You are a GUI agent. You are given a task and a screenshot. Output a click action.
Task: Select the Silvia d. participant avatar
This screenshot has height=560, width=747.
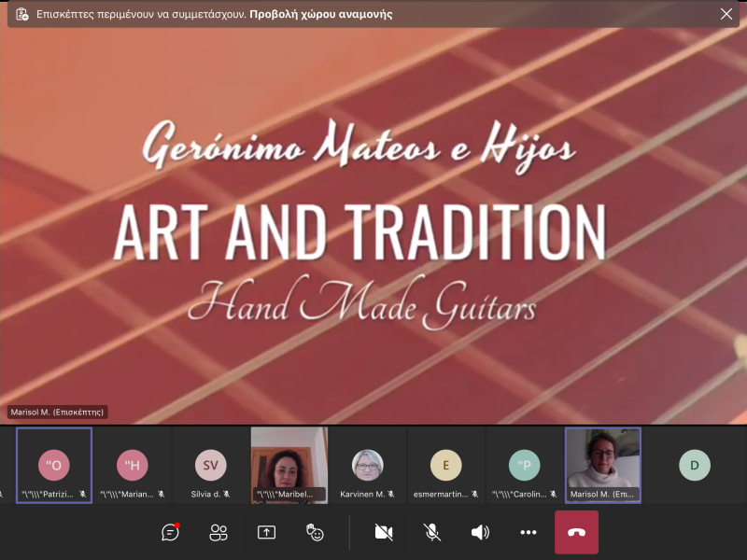210,464
